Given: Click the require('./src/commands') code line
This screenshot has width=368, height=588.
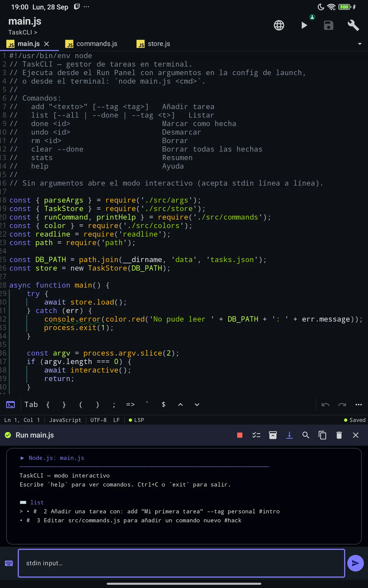Looking at the screenshot, I should (x=140, y=217).
